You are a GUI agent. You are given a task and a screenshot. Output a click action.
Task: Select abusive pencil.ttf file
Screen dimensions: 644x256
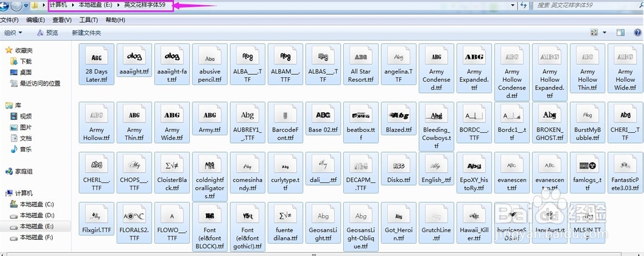coord(209,64)
